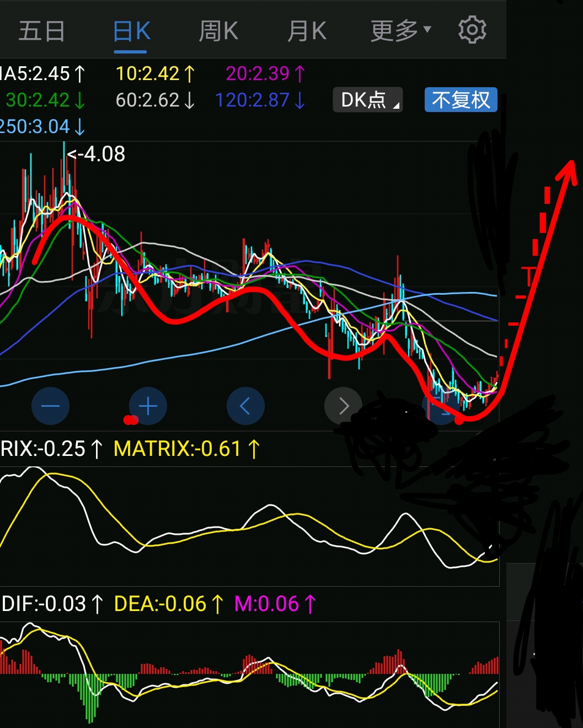Tap the MA5 2.45 moving average label
583x728 pixels.
pyautogui.click(x=42, y=73)
